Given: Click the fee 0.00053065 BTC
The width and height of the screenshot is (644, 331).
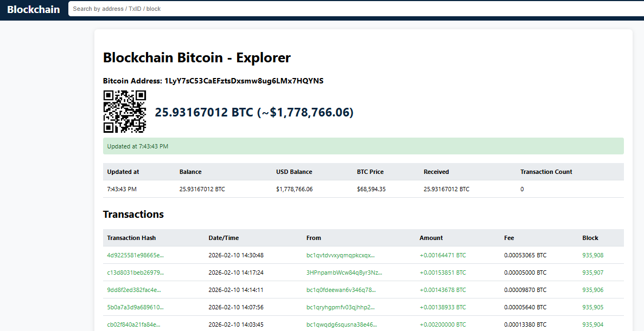Looking at the screenshot, I should click(x=525, y=255).
